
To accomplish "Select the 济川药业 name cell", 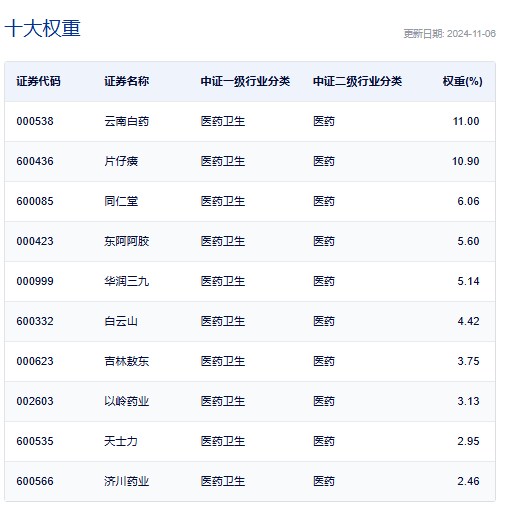I will click(x=126, y=481).
